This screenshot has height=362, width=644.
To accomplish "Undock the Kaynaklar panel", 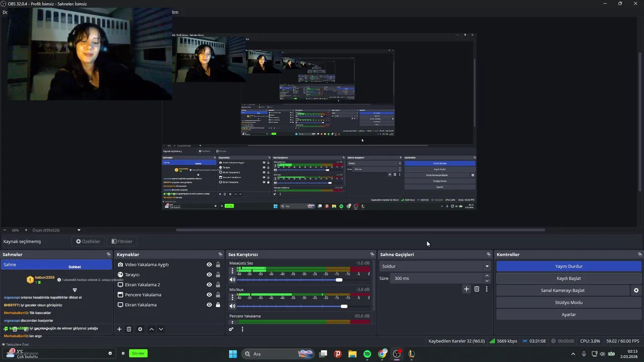I will 220,254.
